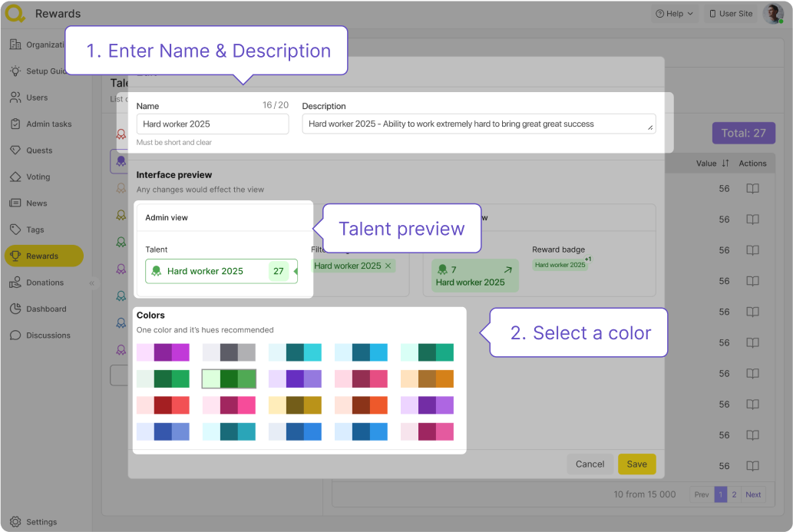Click the Donations hand icon
The width and height of the screenshot is (793, 532).
click(15, 283)
